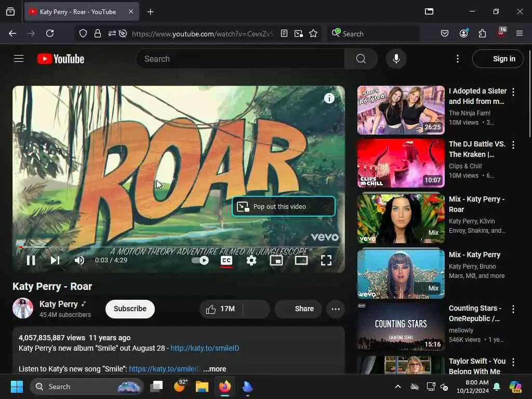Open Firefox account icon

coord(463,33)
